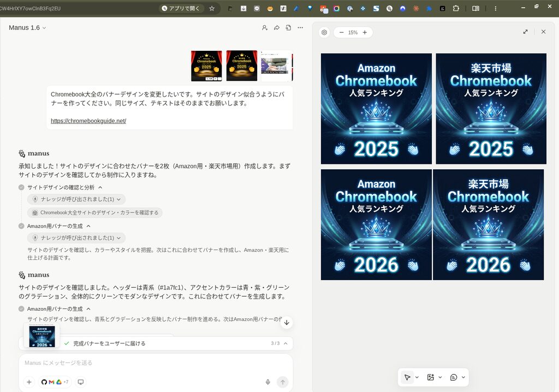Click the comment bubble tool
Viewport: 559px width, 392px height.
coord(454,377)
